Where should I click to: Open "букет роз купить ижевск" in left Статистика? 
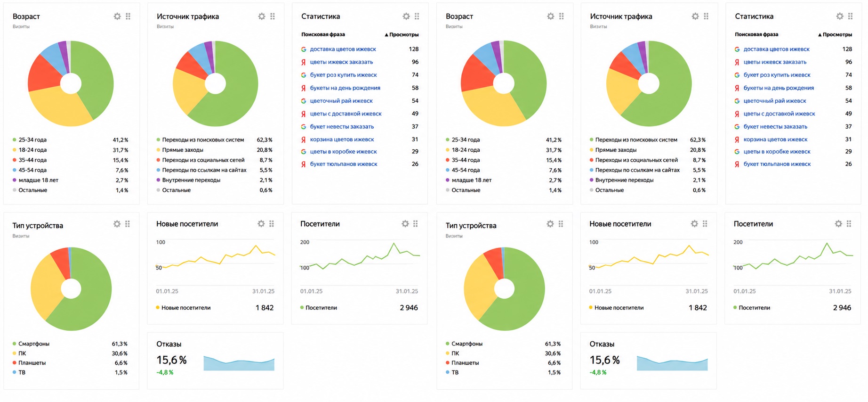pyautogui.click(x=343, y=75)
